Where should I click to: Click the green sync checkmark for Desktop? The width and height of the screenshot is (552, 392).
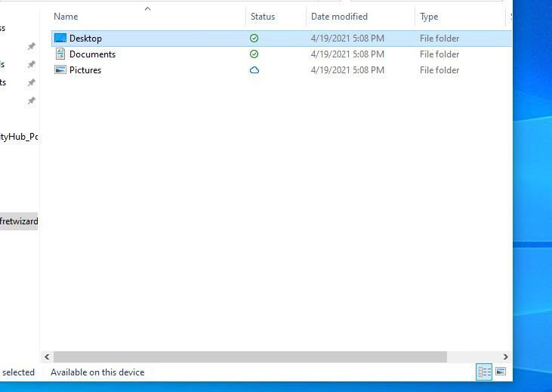[254, 39]
